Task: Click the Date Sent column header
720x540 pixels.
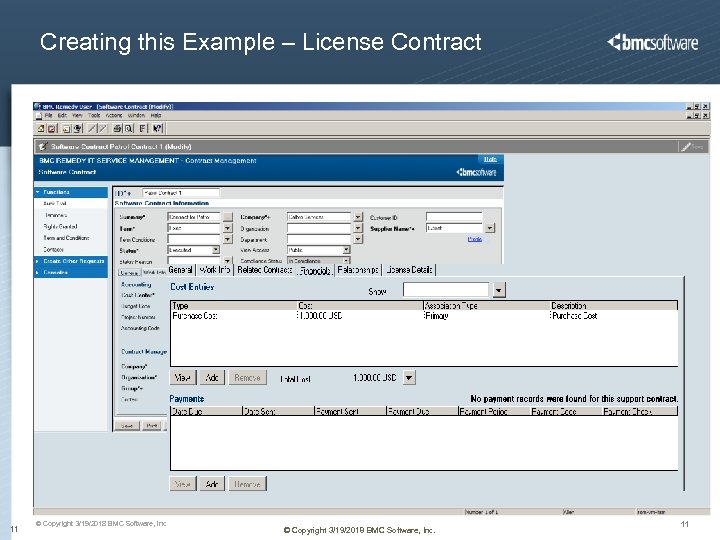Action: click(278, 411)
